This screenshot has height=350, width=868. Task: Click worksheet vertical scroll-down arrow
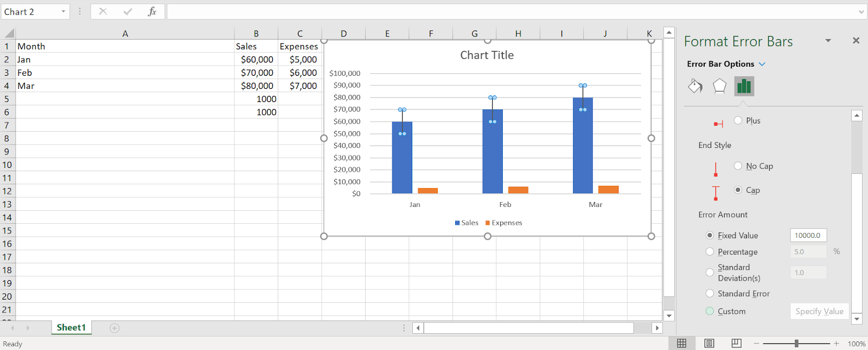pyautogui.click(x=669, y=315)
